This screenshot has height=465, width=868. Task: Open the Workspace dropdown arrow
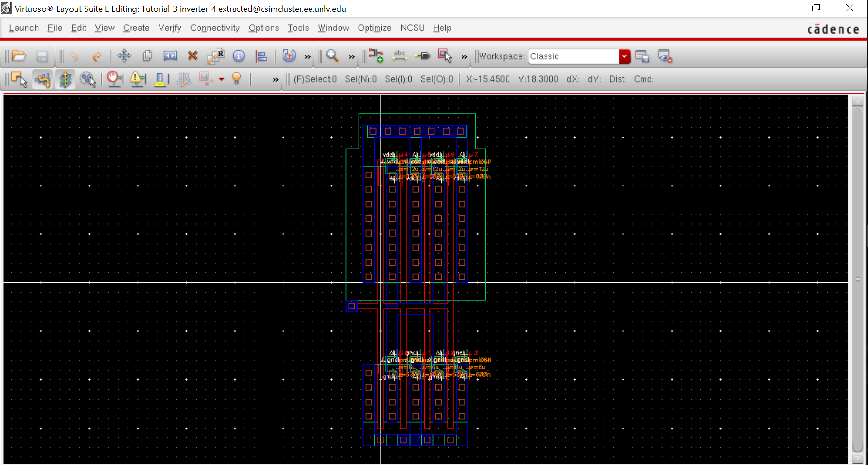624,56
